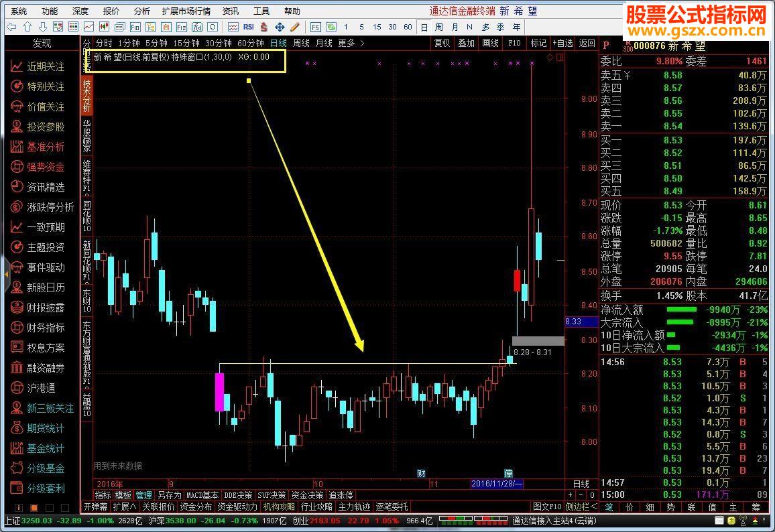
Task: Switch chart to 月 period toggle
Action: pos(455,27)
